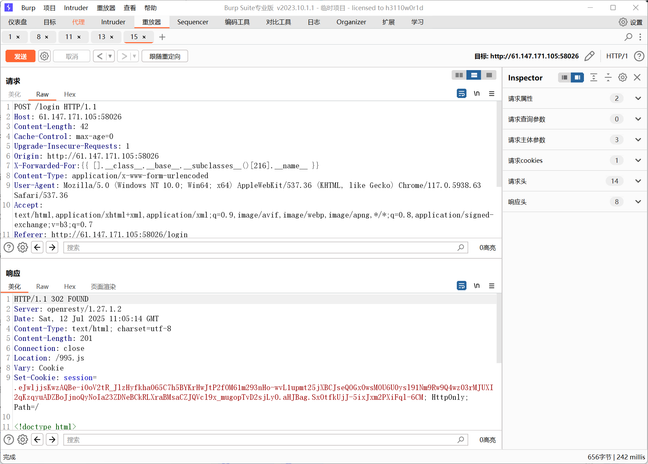
Task: Switch request view to top-bottom split layout
Action: pyautogui.click(x=473, y=75)
